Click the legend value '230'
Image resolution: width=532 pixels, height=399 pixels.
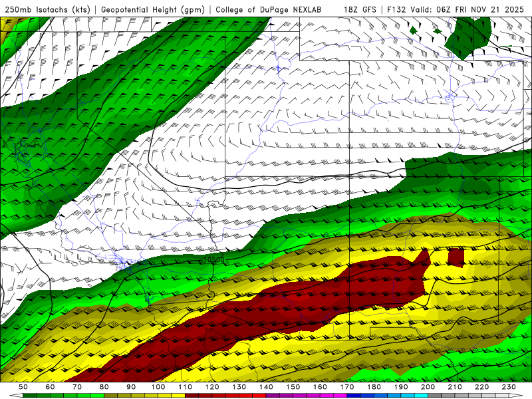point(509,387)
